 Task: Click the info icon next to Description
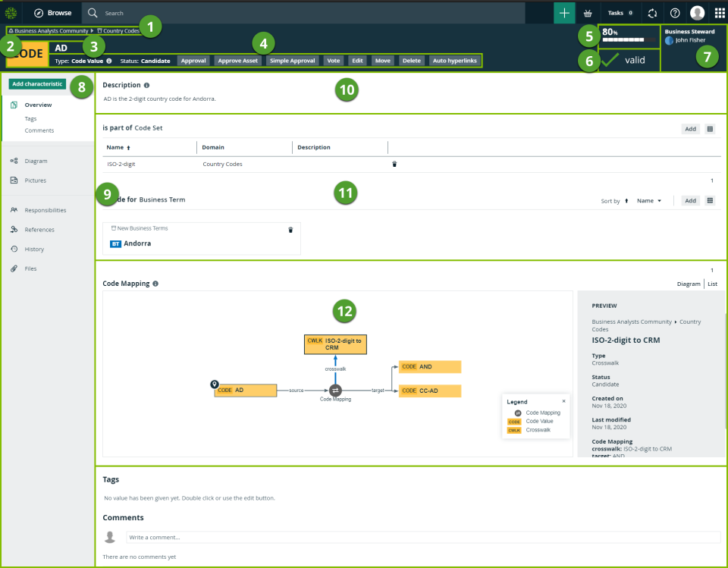click(146, 86)
